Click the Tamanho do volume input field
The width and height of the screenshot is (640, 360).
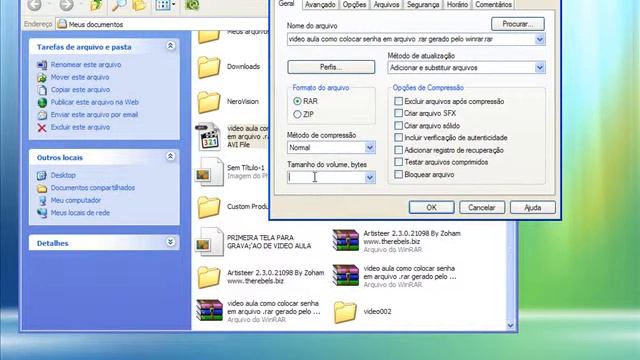coord(326,178)
